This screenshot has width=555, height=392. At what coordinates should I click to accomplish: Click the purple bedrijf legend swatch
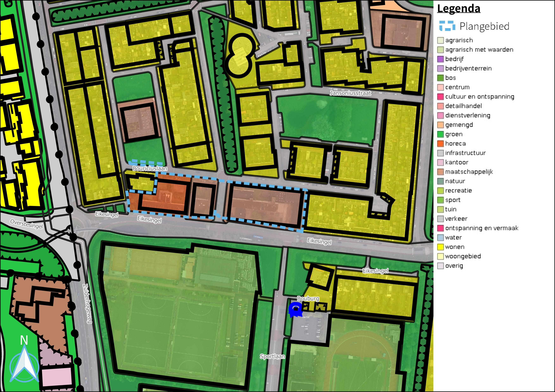point(440,59)
